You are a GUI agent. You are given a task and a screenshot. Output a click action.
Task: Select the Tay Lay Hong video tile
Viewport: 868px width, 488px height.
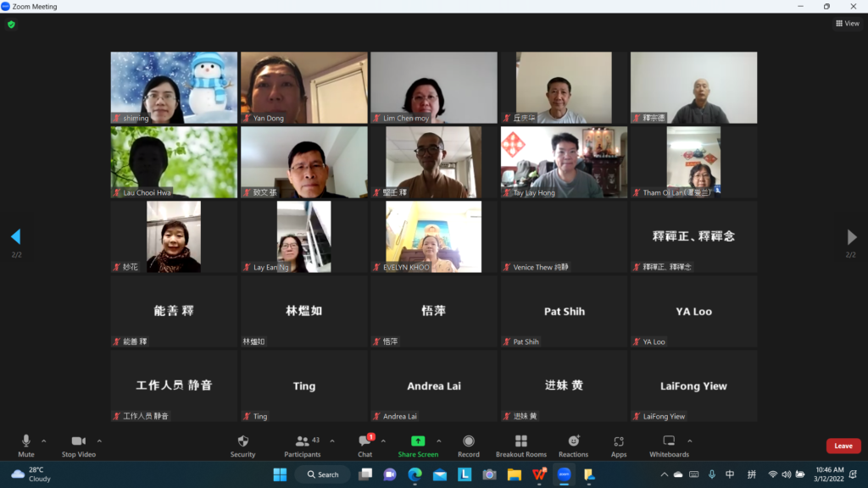click(564, 162)
